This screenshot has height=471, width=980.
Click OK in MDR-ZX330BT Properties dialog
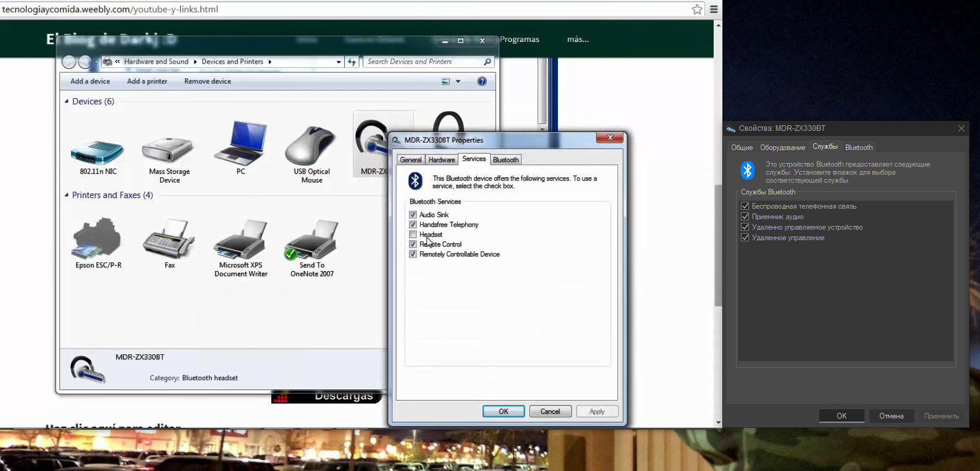[504, 412]
